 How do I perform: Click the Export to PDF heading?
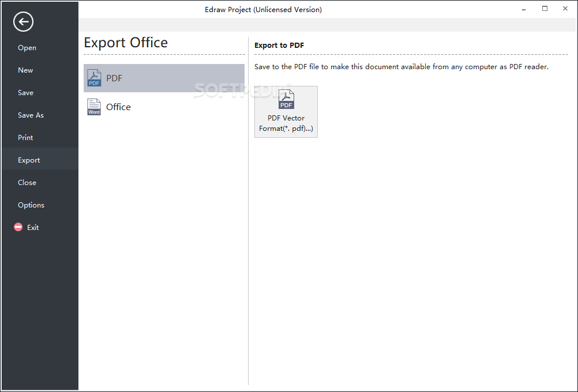[279, 46]
